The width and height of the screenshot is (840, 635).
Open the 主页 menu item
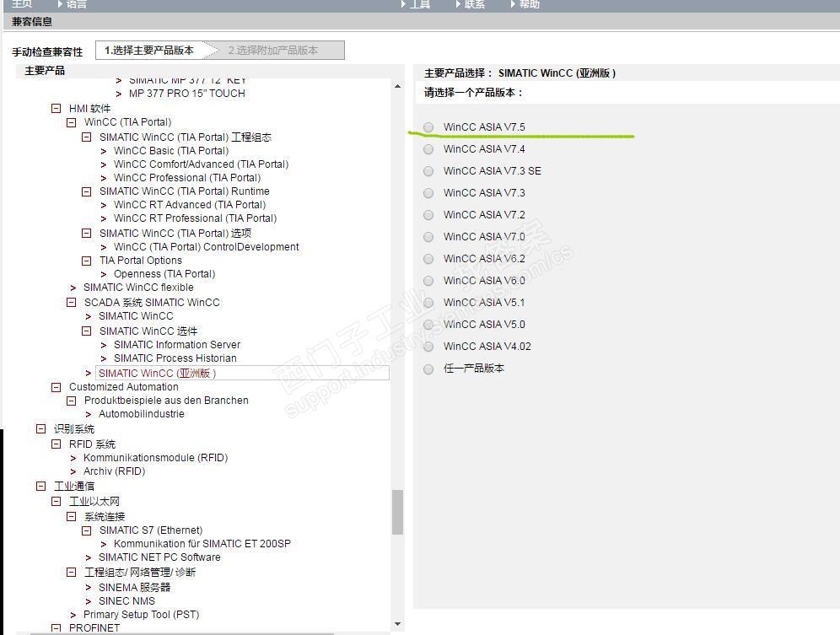(22, 3)
